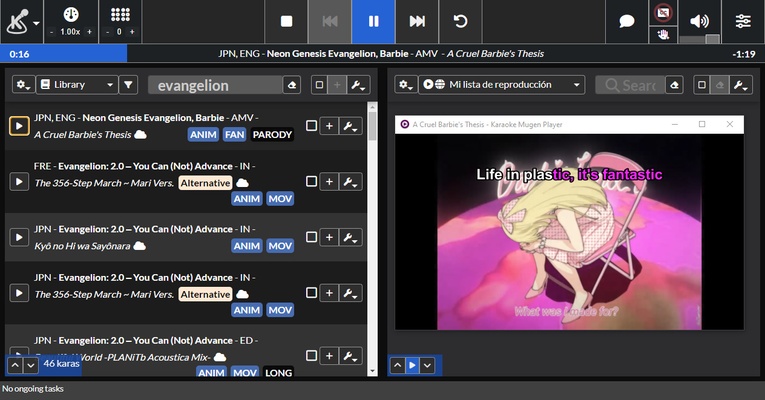This screenshot has height=400, width=765.
Task: Play JPN The 356-Step March Mari Vers.
Action: point(19,293)
